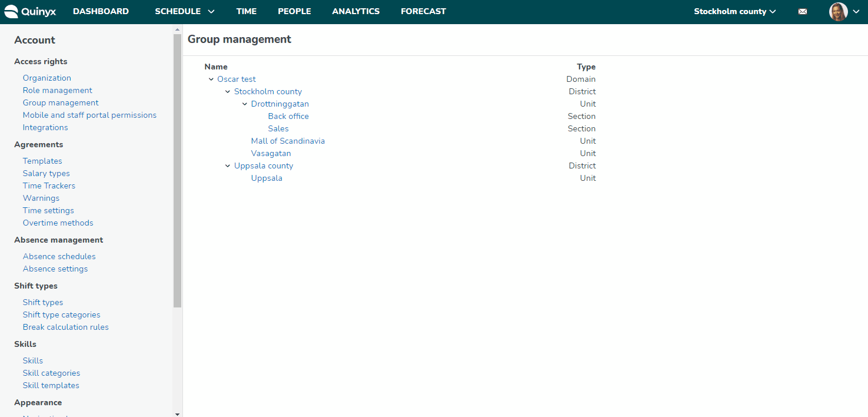Open the Forecast tab
Viewport: 868px width, 417px height.
tap(423, 11)
